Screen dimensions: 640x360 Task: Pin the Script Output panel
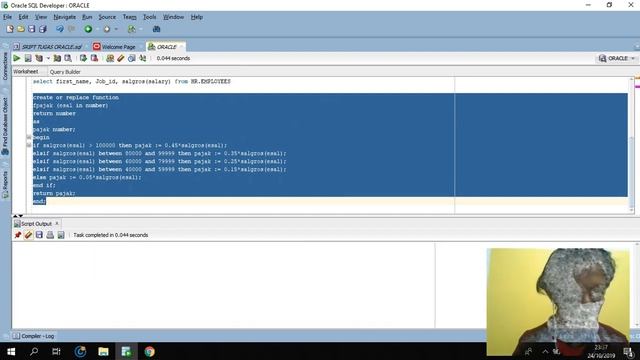coord(18,235)
